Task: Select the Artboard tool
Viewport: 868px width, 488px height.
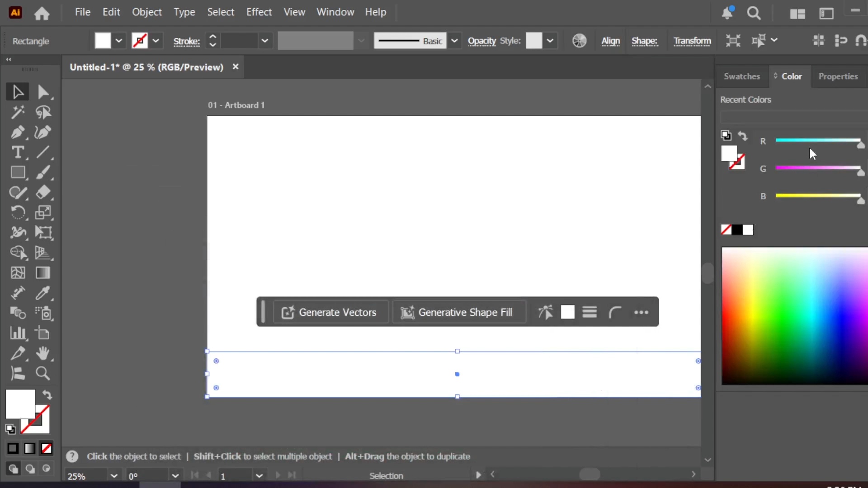Action: click(x=43, y=333)
